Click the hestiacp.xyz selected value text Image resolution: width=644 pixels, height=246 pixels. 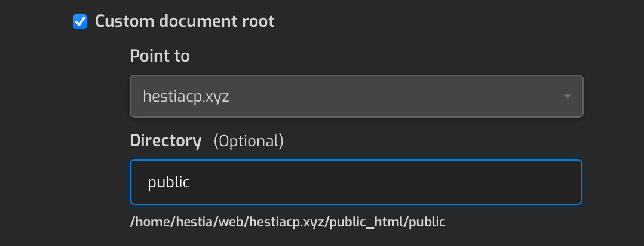click(186, 96)
